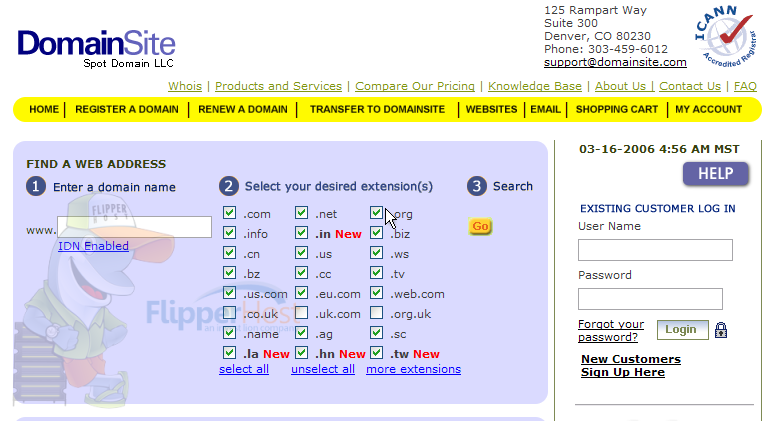Uncheck the .org extension checkbox
Image resolution: width=776 pixels, height=422 pixels.
coord(377,213)
